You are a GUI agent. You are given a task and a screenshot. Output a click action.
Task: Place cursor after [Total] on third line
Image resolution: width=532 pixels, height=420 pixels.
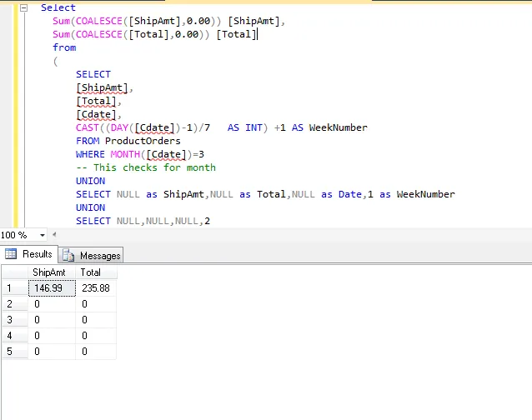(x=257, y=34)
